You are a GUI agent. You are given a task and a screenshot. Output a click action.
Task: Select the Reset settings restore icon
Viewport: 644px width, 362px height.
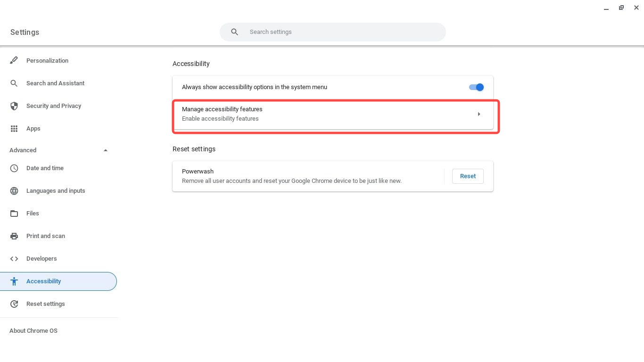[x=14, y=304]
